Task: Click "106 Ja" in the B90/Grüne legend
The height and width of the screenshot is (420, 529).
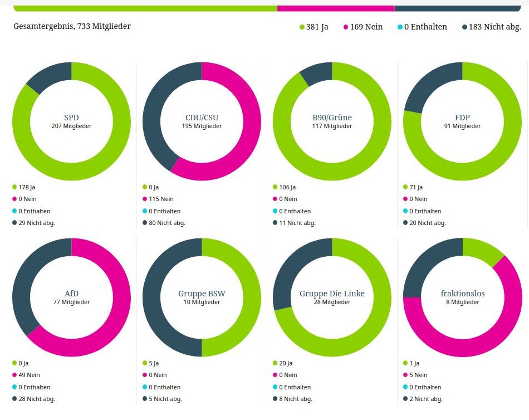Action: tap(284, 187)
